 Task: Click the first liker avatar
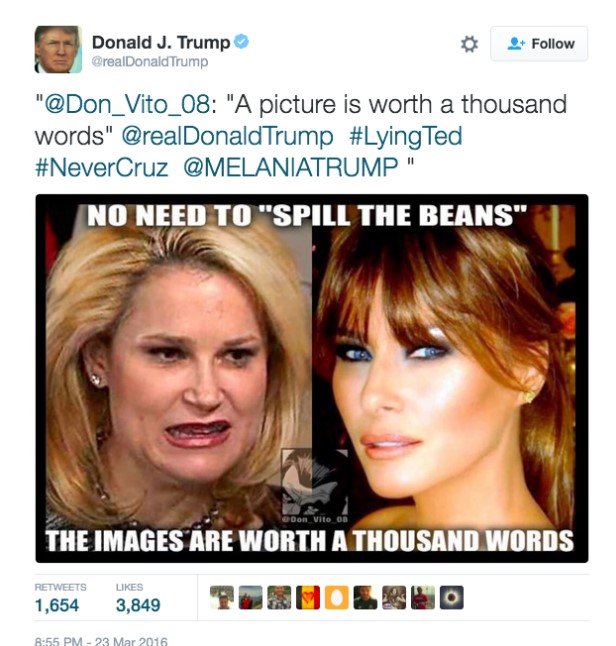[x=222, y=597]
